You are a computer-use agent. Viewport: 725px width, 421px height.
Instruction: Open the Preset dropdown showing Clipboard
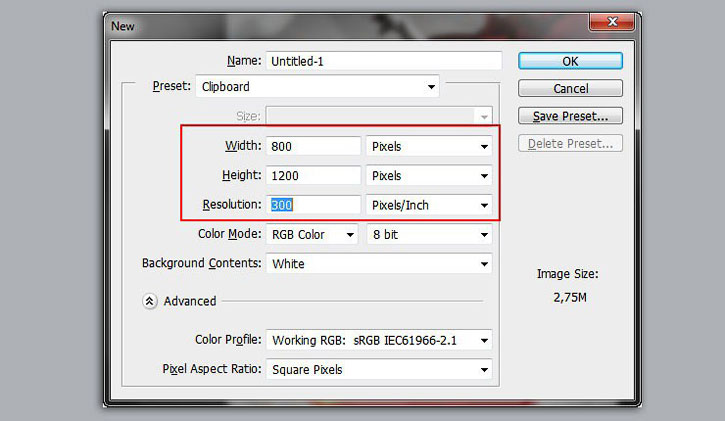(318, 86)
